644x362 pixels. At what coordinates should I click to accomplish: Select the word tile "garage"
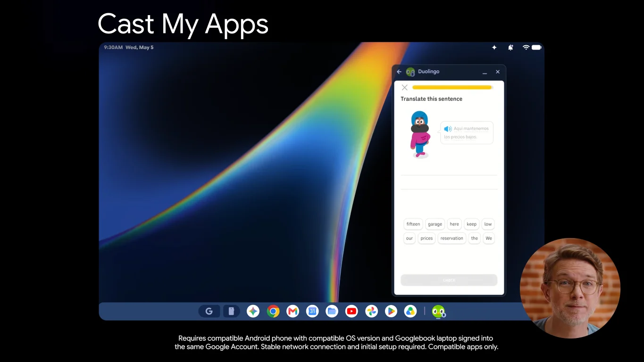click(x=435, y=224)
